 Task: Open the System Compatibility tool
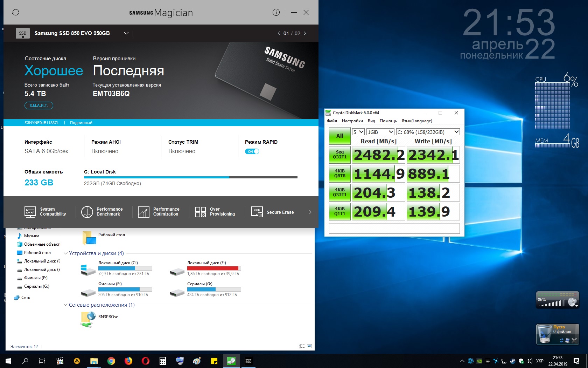pyautogui.click(x=45, y=212)
